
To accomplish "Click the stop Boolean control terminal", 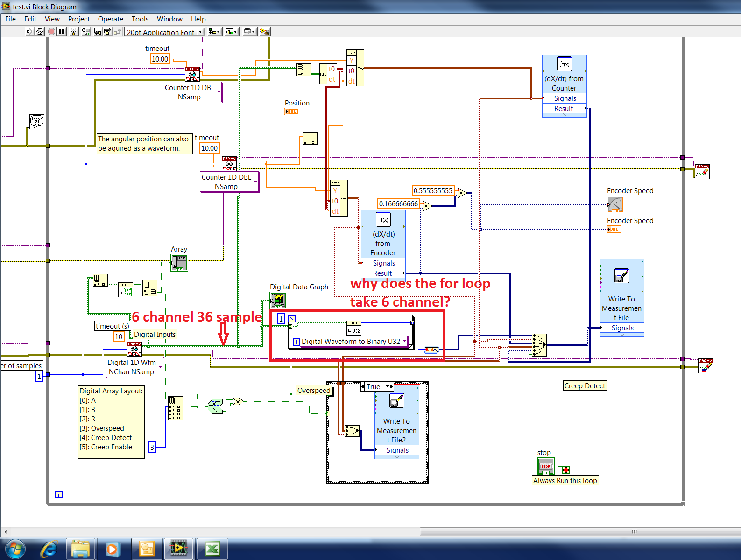I will (x=545, y=466).
